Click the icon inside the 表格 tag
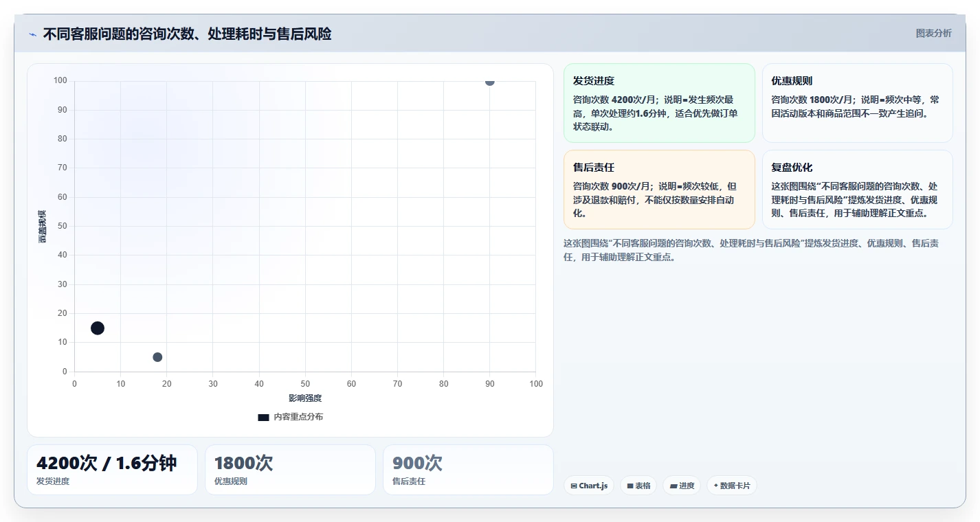This screenshot has height=522, width=980. (x=630, y=486)
